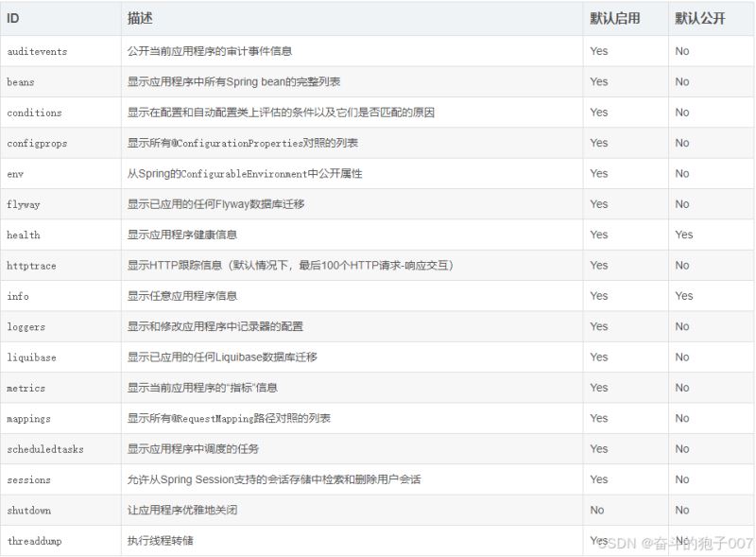
Task: Click description 公开当前应用程序的审计事件信息
Action: (x=210, y=51)
